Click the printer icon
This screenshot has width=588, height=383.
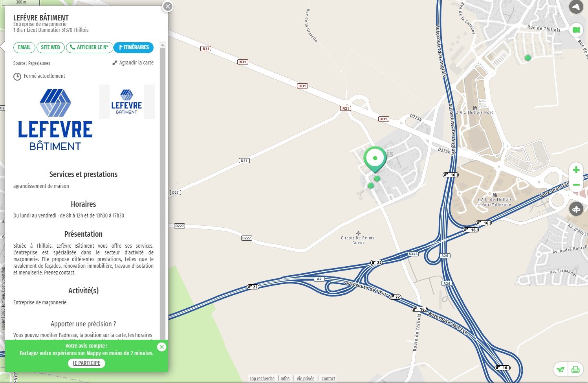pos(575,369)
